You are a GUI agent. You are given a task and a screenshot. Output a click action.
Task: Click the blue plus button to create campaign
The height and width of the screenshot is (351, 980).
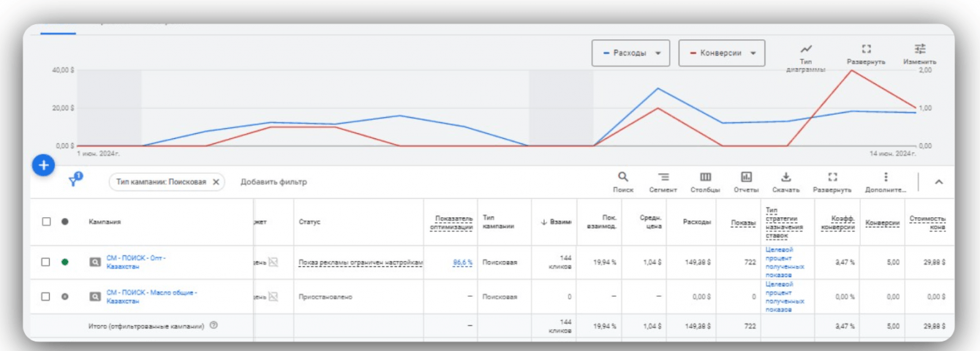pyautogui.click(x=44, y=165)
